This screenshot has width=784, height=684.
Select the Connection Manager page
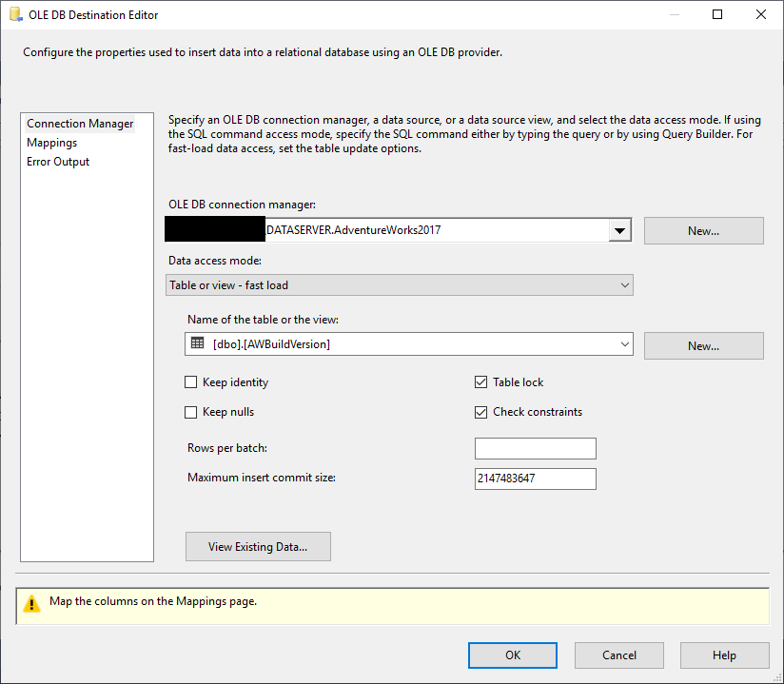click(x=80, y=124)
